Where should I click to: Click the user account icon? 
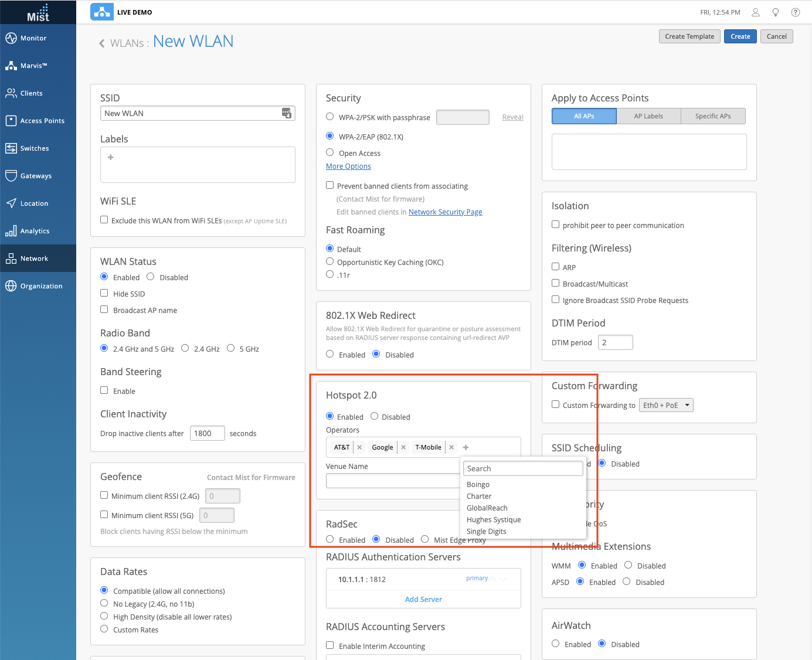pyautogui.click(x=756, y=12)
